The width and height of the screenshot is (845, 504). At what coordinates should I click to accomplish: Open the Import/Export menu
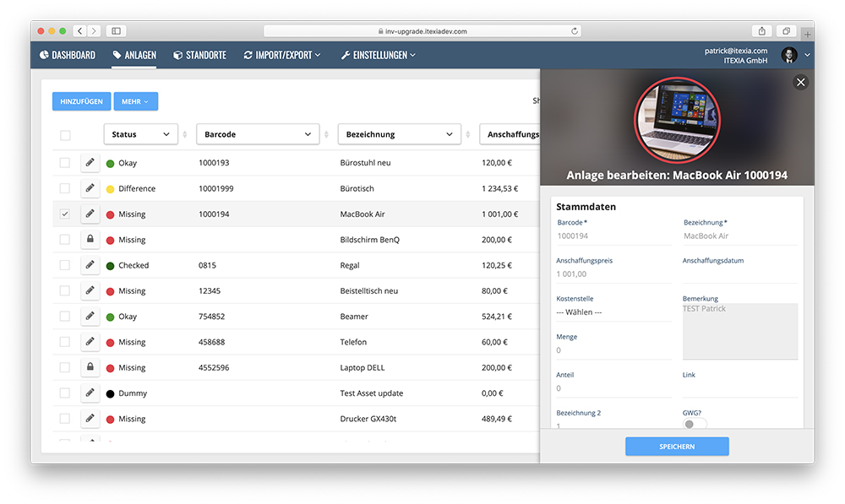(x=282, y=55)
